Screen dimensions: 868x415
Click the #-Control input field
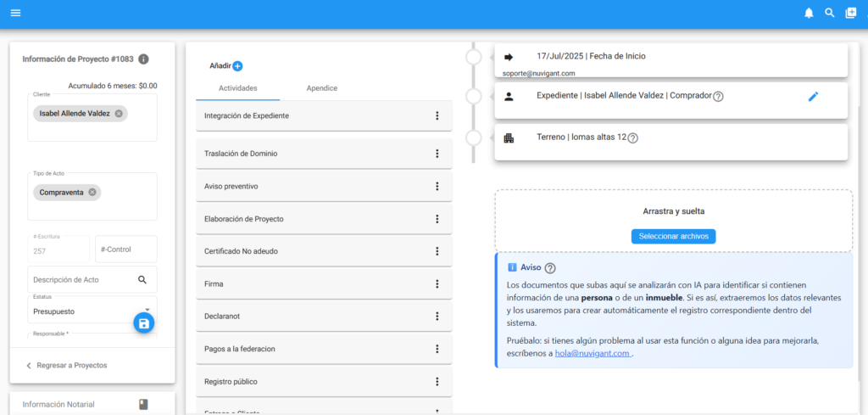pos(125,250)
